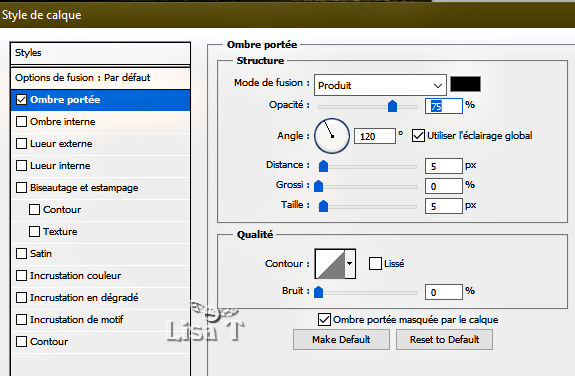Select the Styles header row

click(x=100, y=53)
